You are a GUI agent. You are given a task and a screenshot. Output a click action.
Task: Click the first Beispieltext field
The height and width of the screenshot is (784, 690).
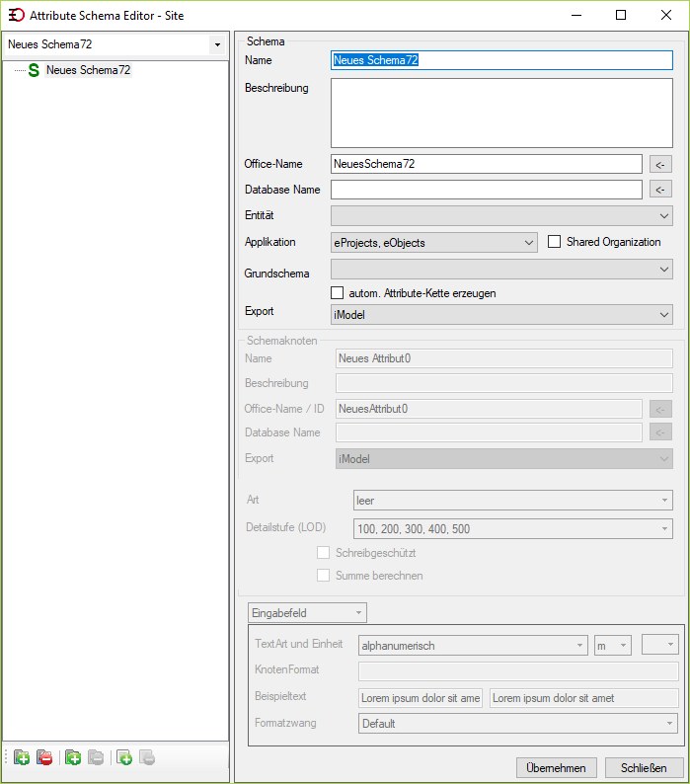(x=421, y=698)
